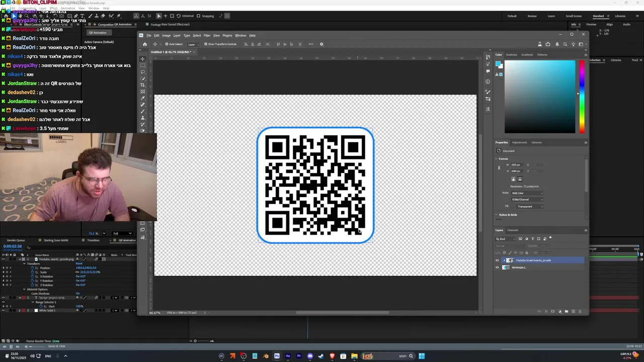
Task: Open Photoshop Plugins menu
Action: point(227,35)
